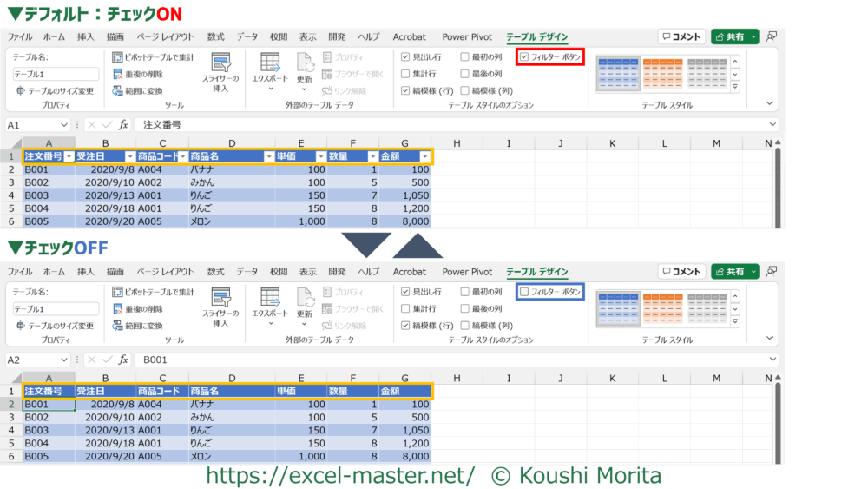The width and height of the screenshot is (868, 489).
Task: Click name box showing A1
Action: 35,125
